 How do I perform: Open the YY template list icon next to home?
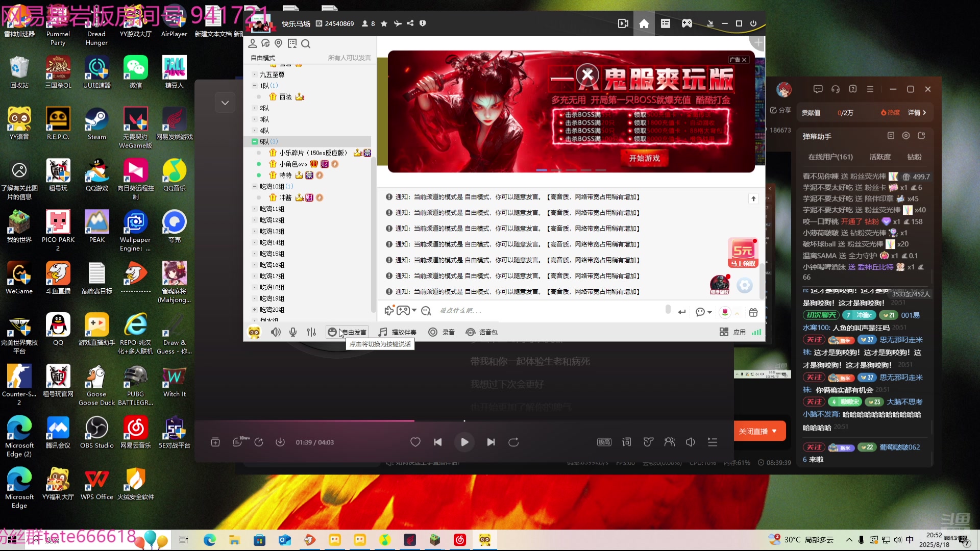coord(665,23)
